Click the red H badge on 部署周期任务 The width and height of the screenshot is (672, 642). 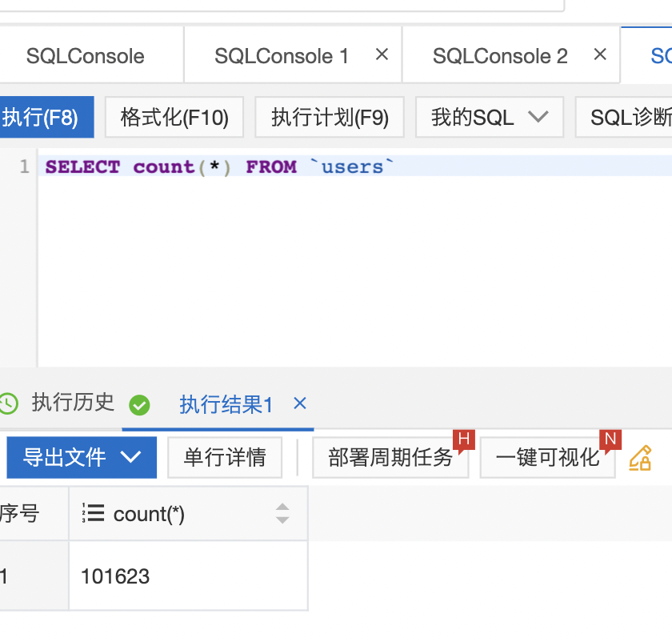[463, 439]
